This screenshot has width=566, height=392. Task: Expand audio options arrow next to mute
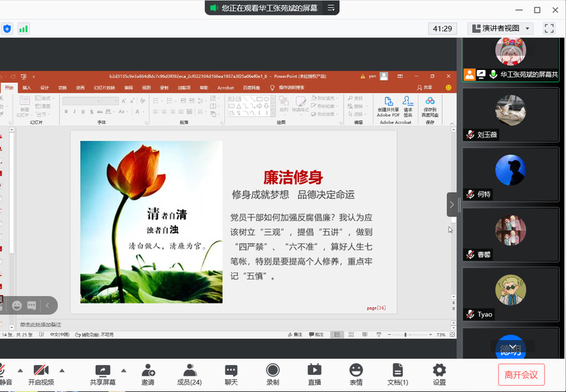pyautogui.click(x=21, y=370)
